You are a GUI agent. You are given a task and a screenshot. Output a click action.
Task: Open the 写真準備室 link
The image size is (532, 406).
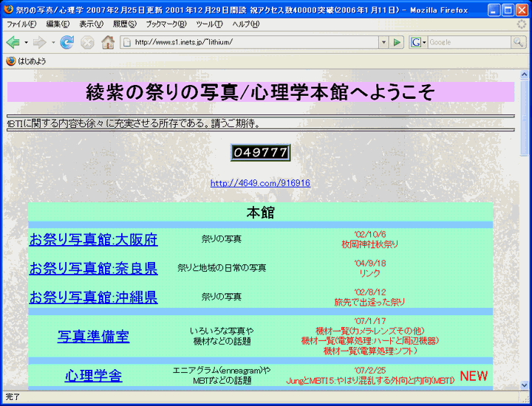click(x=93, y=337)
